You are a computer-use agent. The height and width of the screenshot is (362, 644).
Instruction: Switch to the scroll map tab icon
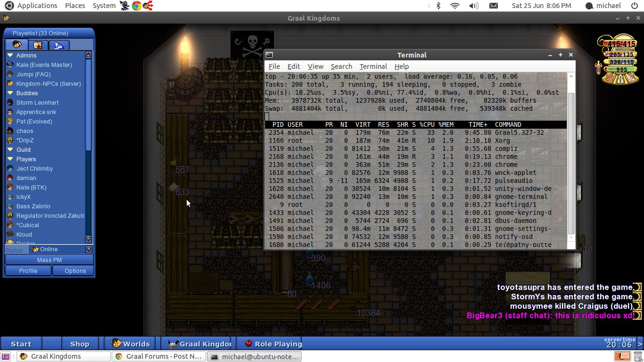[x=38, y=45]
